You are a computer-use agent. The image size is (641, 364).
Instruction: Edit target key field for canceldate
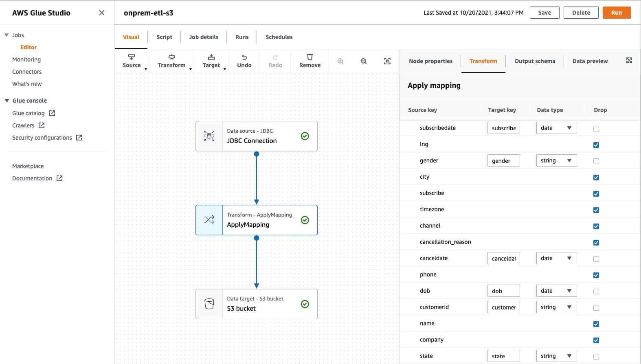(x=504, y=258)
